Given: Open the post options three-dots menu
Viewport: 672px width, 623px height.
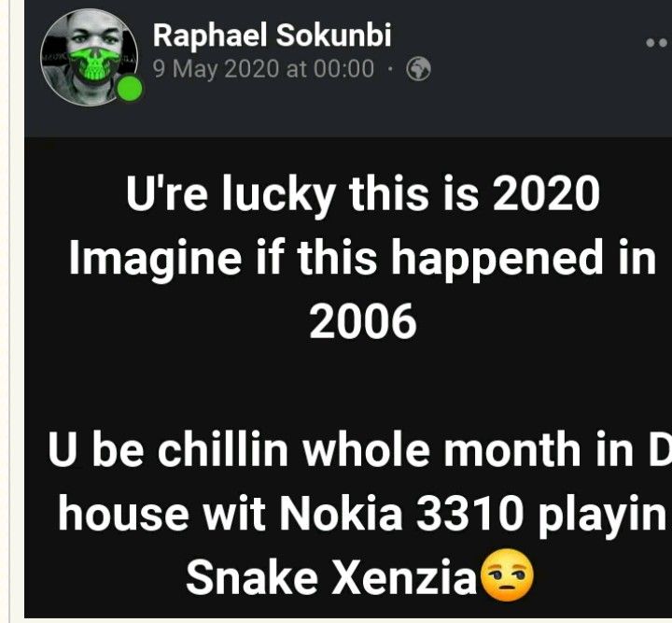Looking at the screenshot, I should (x=658, y=42).
